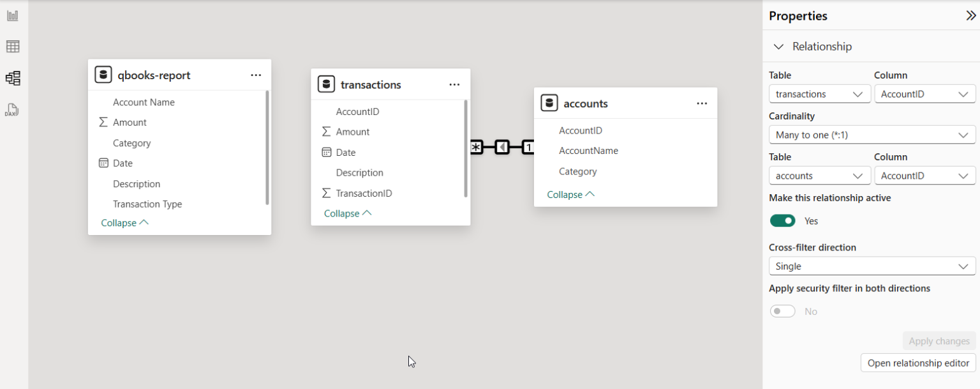The width and height of the screenshot is (980, 389).
Task: Select the Model view sidebar icon
Action: 12,77
